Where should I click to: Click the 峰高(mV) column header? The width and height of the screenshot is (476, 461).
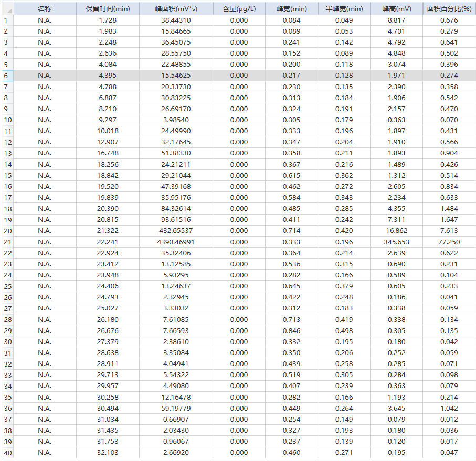pos(396,9)
